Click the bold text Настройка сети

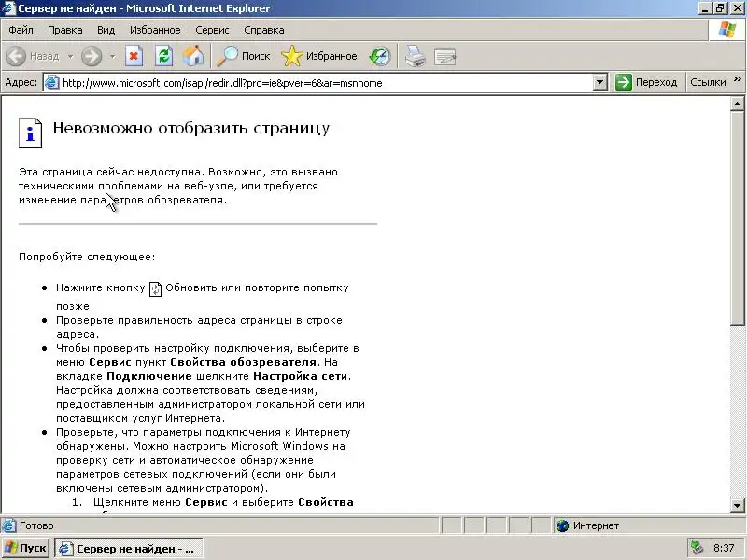pos(300,376)
